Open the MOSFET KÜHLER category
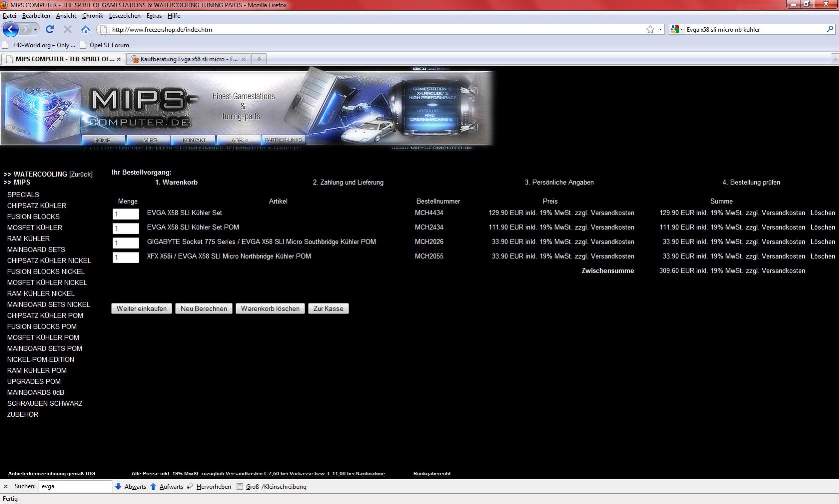839x504 pixels. pyautogui.click(x=35, y=228)
